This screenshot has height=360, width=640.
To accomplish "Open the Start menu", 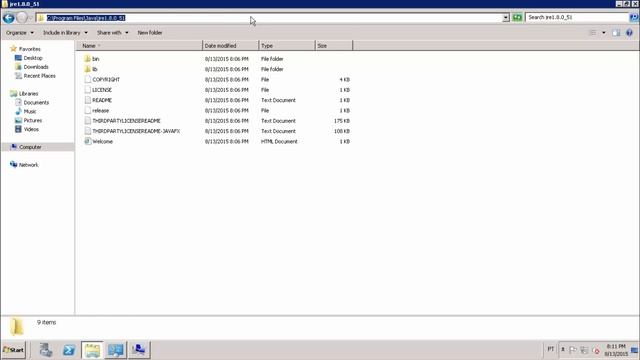I will tap(13, 350).
